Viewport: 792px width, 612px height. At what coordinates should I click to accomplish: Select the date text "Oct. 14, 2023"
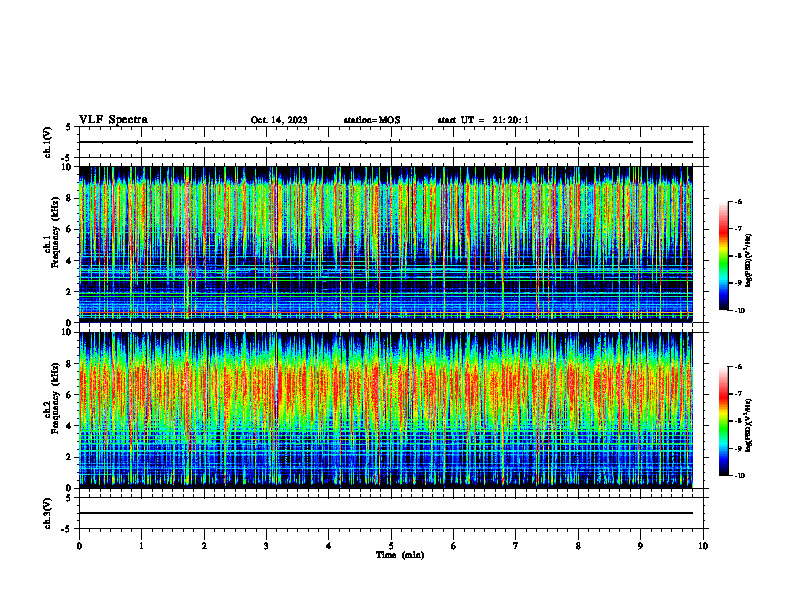[x=279, y=120]
